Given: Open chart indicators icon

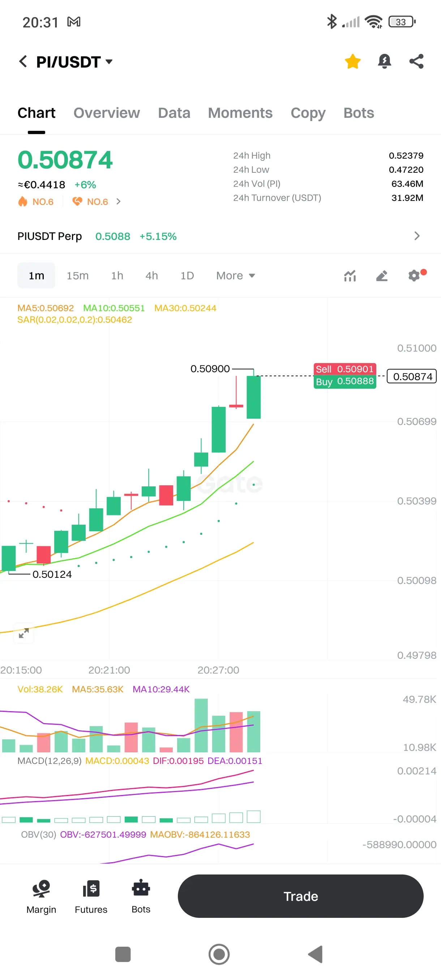Looking at the screenshot, I should pos(350,275).
